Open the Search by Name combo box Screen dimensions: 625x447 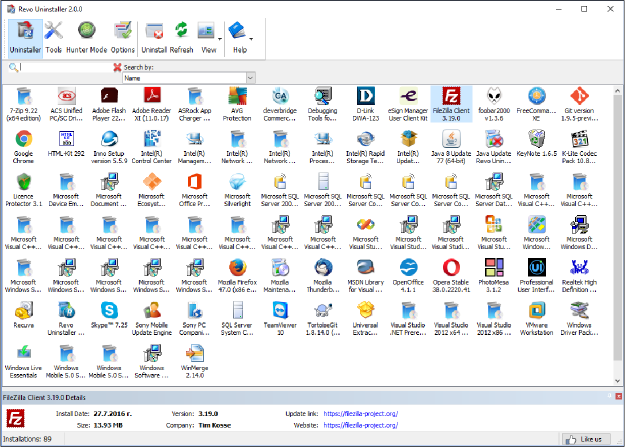189,78
